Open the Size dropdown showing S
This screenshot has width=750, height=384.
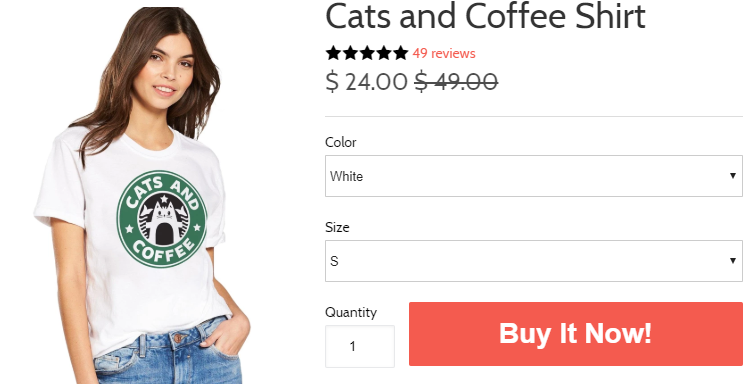534,261
